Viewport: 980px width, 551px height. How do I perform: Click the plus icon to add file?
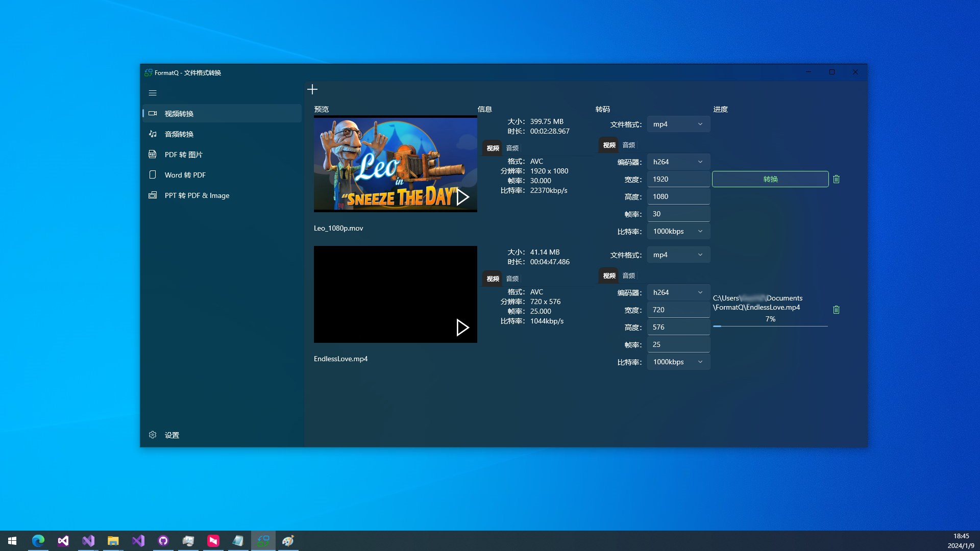click(312, 90)
